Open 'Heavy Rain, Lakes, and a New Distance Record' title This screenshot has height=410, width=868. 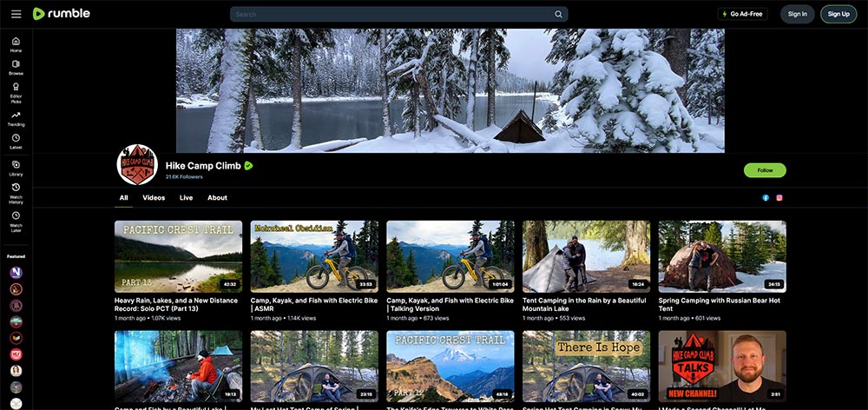click(x=176, y=304)
